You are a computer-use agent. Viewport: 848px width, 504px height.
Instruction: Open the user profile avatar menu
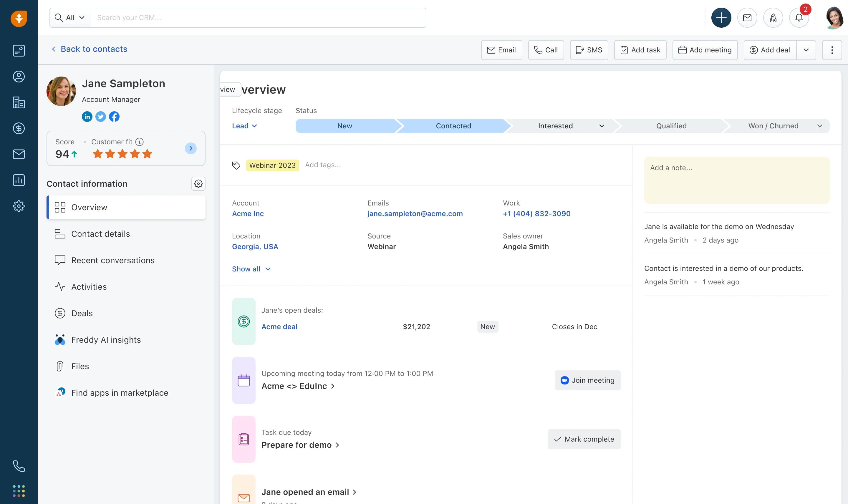[834, 18]
